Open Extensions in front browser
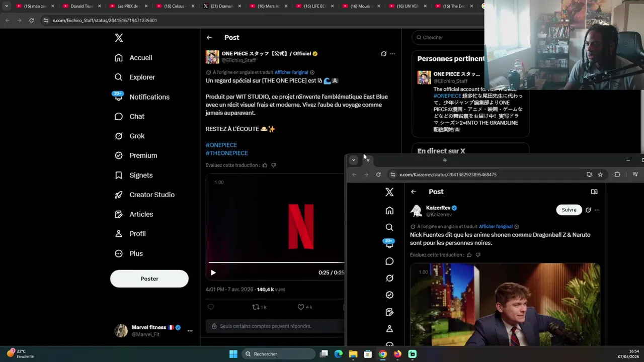 coord(617,174)
